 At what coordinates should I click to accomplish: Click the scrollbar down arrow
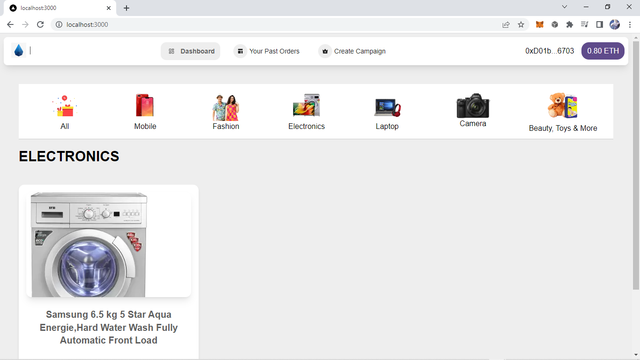pos(636,355)
